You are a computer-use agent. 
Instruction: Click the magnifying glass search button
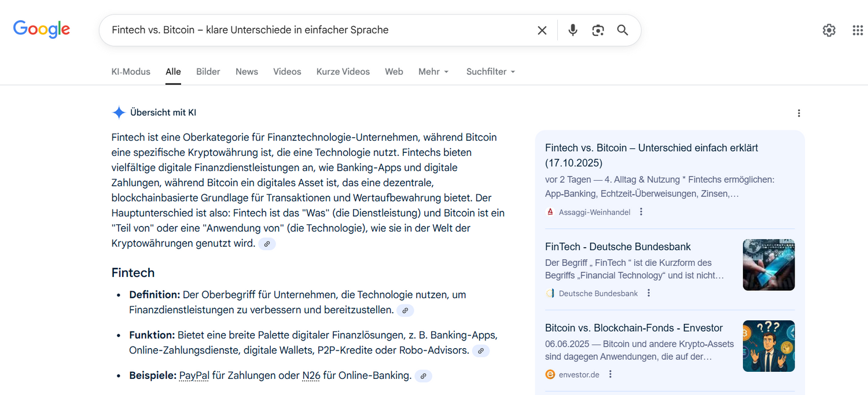point(623,30)
